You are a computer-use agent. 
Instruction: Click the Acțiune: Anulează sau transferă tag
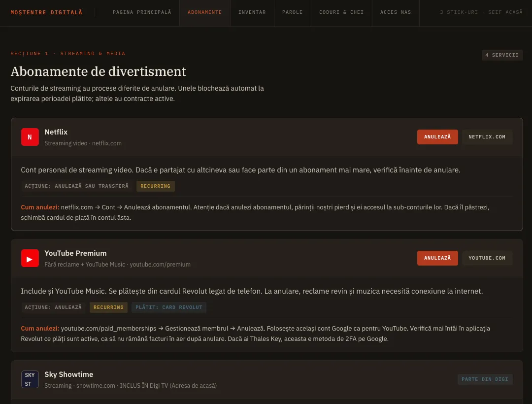pos(77,186)
